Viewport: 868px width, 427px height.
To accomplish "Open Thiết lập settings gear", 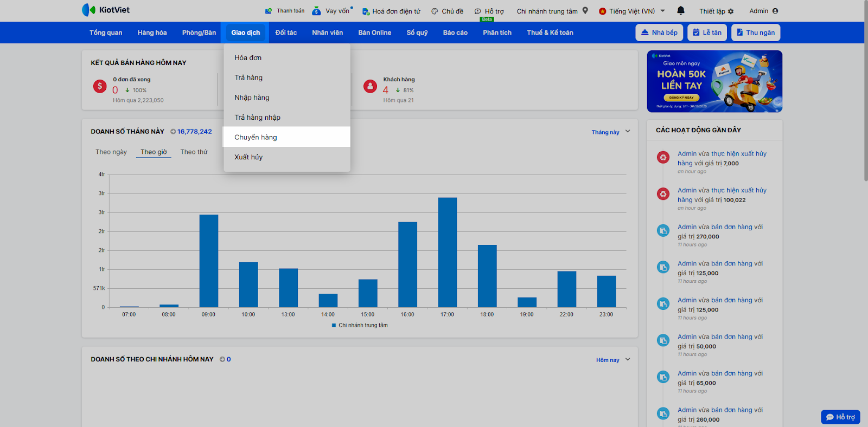I will click(x=717, y=11).
